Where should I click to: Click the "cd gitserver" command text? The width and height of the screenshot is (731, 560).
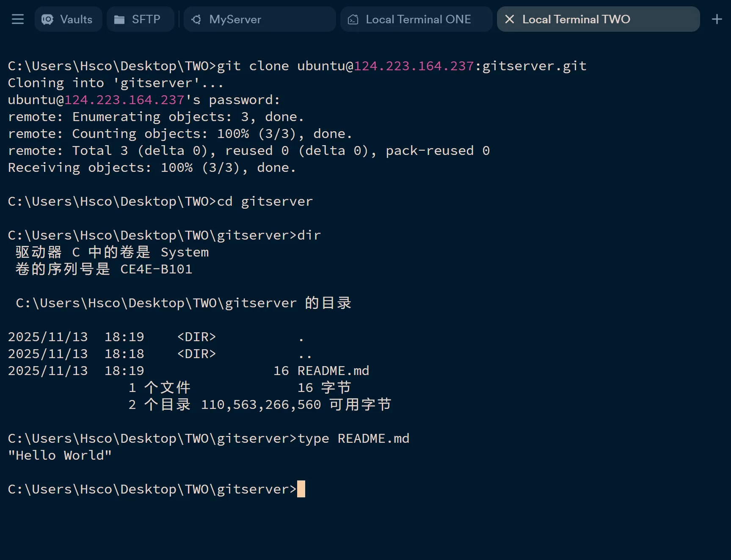(x=265, y=201)
